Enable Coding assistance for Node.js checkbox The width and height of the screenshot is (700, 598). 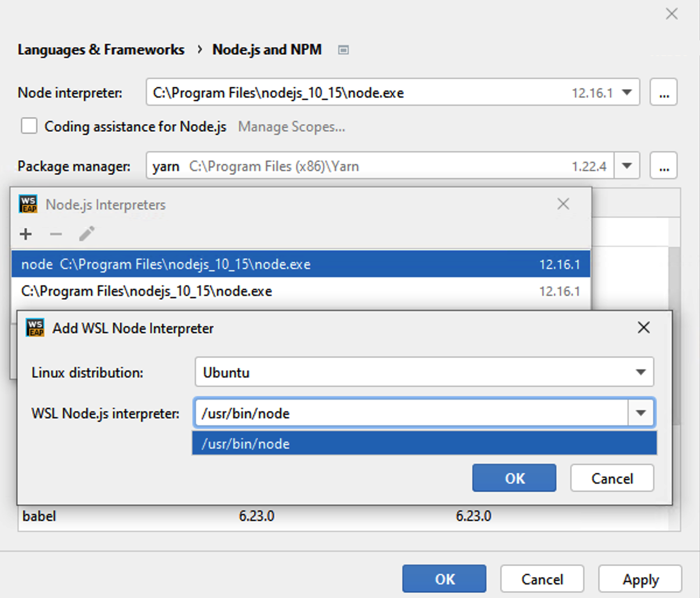29,126
